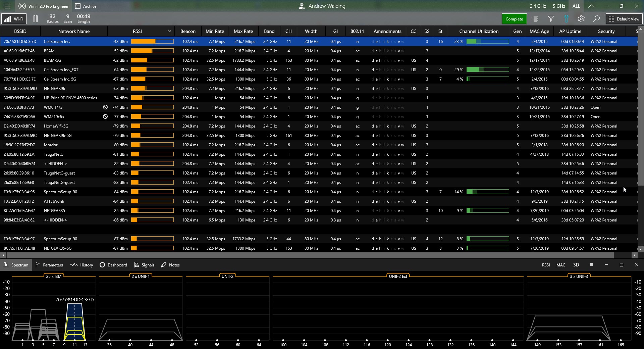Click the green Complete button
Screen dimensions: 644x349
514,19
